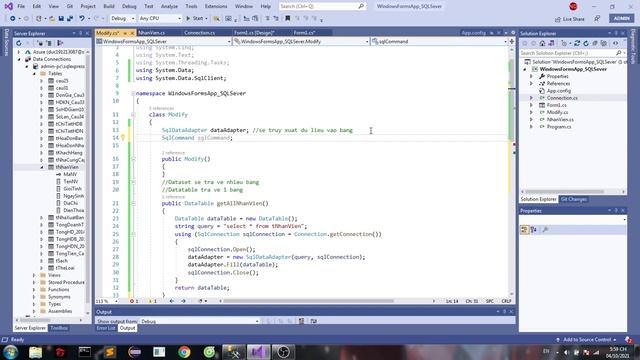Expand the Views folder in Server Explorer
Viewport: 640px width, 360px height.
click(34, 275)
